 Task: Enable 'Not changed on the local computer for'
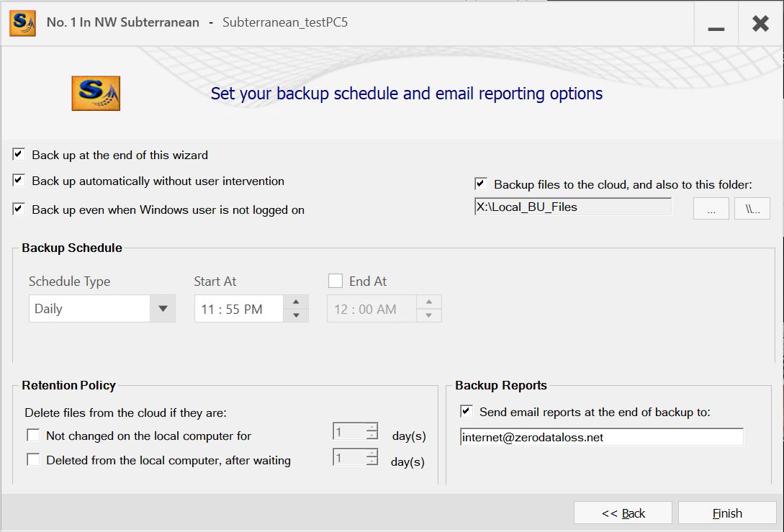(x=33, y=436)
